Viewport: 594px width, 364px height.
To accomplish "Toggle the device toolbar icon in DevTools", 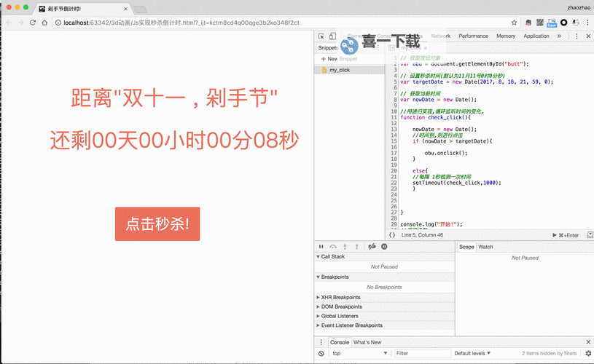I will click(332, 36).
